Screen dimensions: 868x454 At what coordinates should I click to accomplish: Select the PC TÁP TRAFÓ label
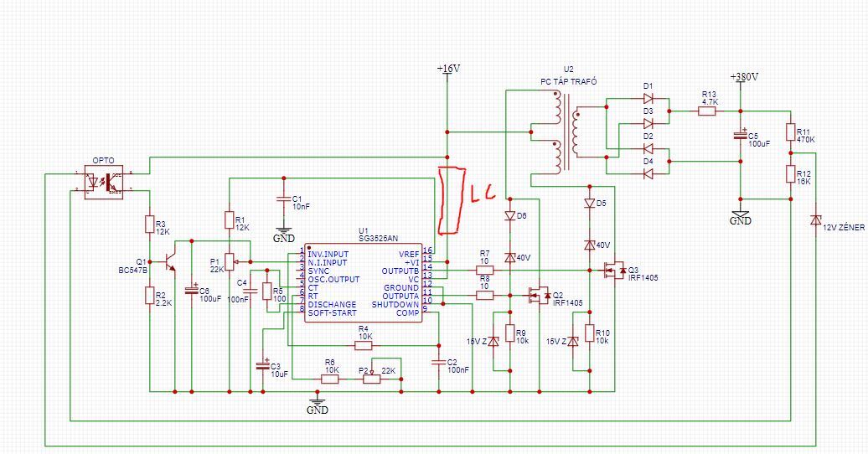click(569, 81)
